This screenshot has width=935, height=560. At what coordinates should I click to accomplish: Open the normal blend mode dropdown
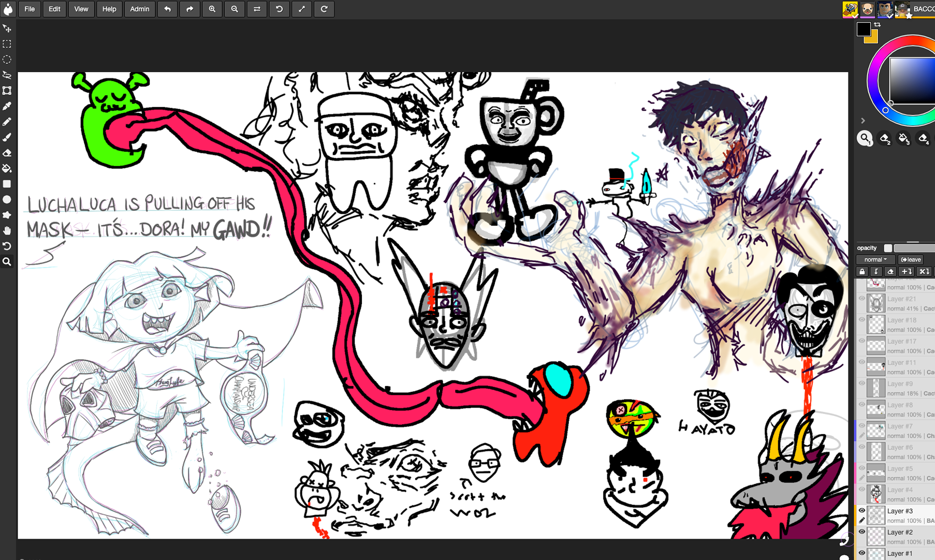pyautogui.click(x=876, y=260)
